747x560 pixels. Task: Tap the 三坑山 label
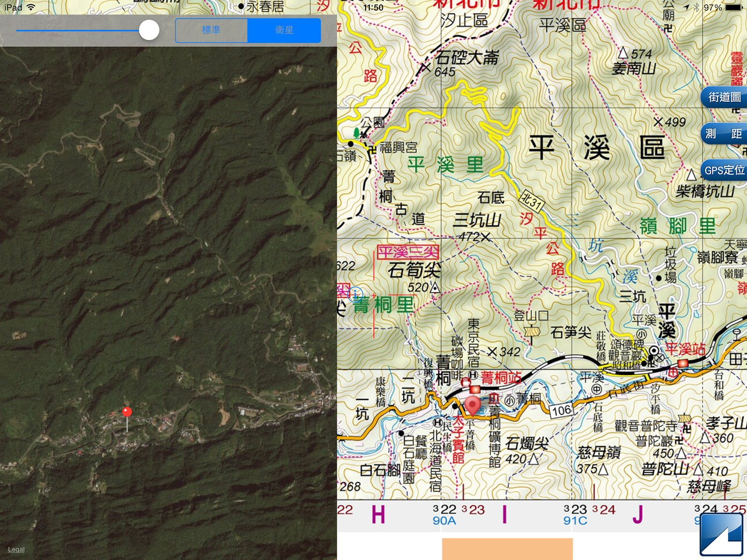pyautogui.click(x=477, y=220)
